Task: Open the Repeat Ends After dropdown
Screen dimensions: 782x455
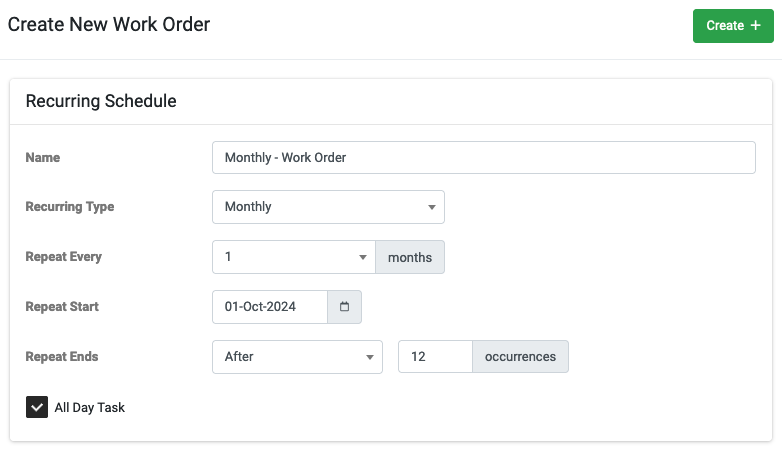Action: tap(297, 357)
